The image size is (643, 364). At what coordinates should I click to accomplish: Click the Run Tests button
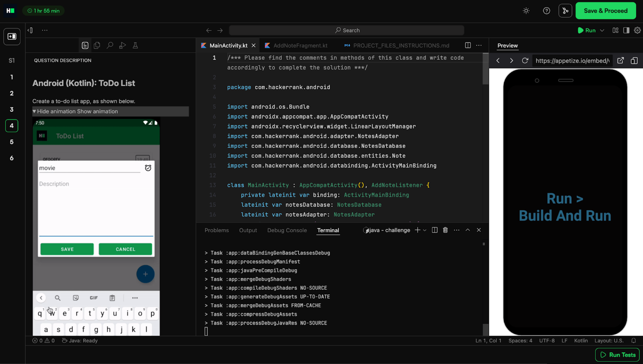coord(617,355)
